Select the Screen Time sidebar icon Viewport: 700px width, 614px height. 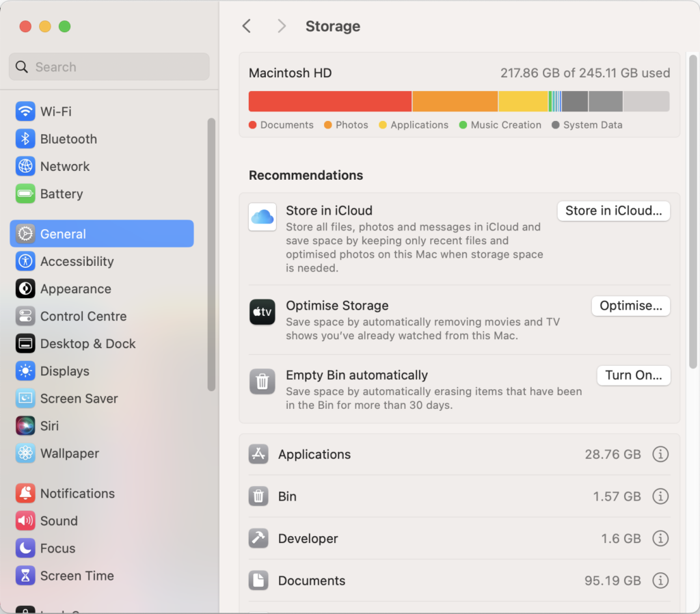25,576
